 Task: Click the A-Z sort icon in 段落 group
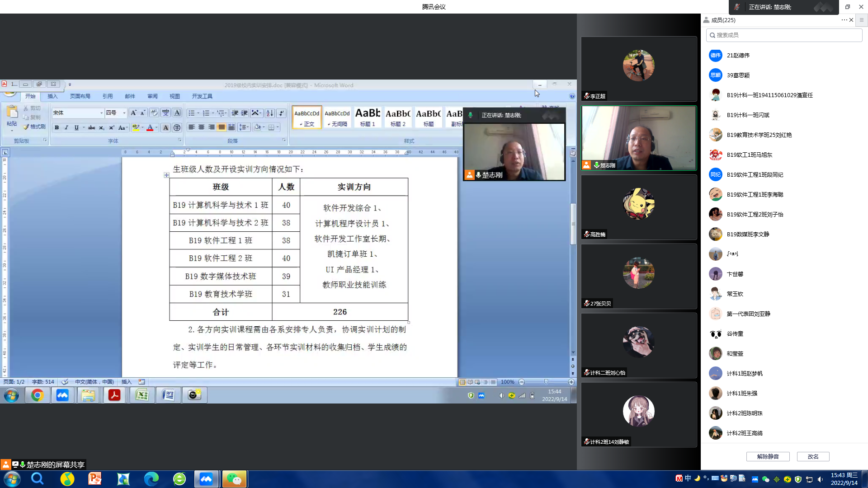[x=269, y=113]
